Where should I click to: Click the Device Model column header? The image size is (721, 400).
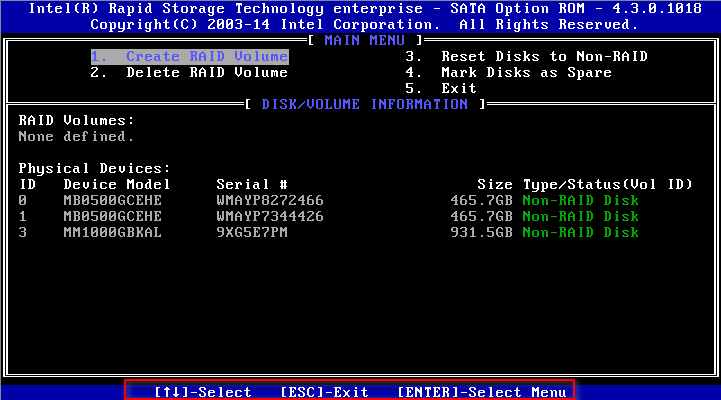117,184
